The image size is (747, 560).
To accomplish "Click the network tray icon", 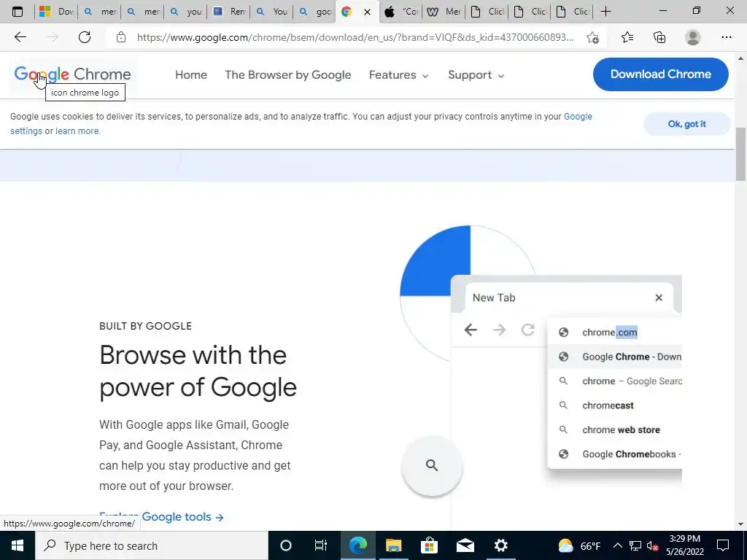I will tap(635, 545).
